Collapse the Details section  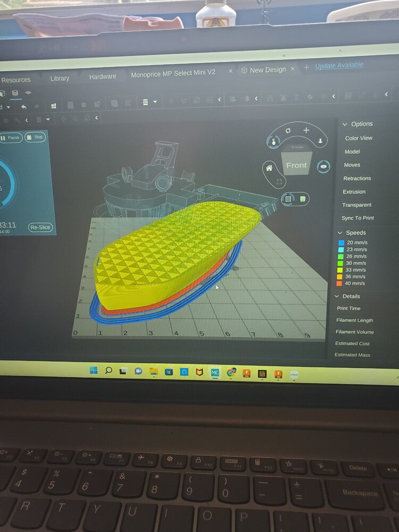coord(337,296)
